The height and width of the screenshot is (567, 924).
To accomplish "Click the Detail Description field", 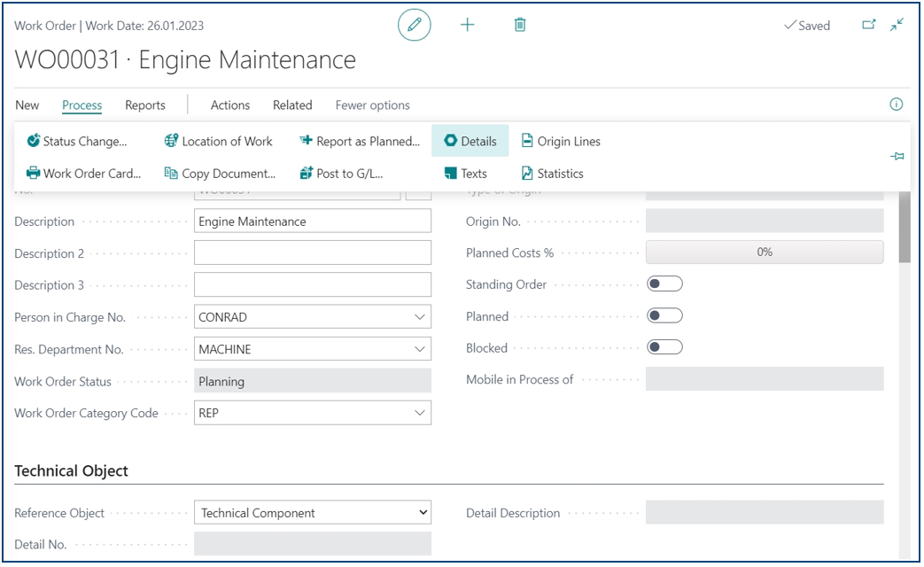I will point(765,512).
